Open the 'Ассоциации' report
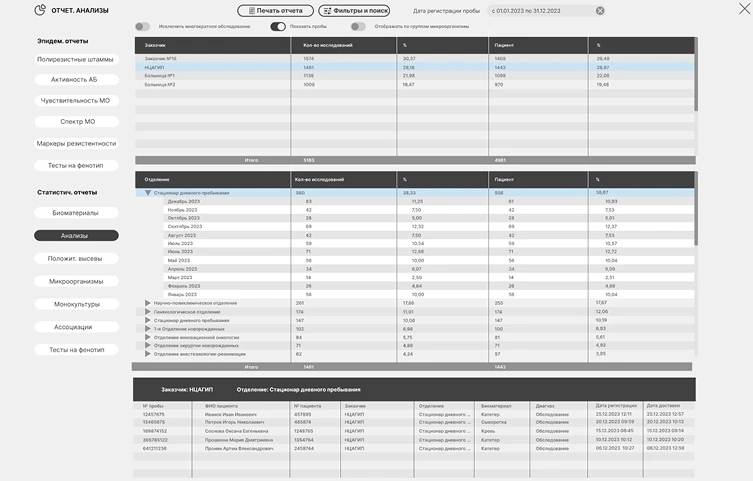753x481 pixels. [76, 327]
